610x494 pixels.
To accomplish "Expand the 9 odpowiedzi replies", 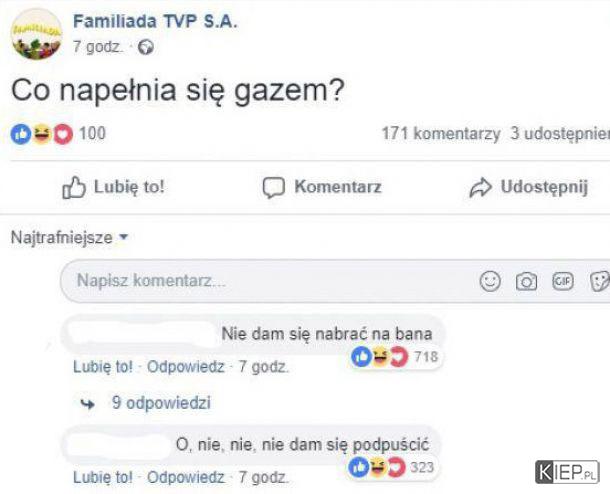I will pyautogui.click(x=161, y=403).
